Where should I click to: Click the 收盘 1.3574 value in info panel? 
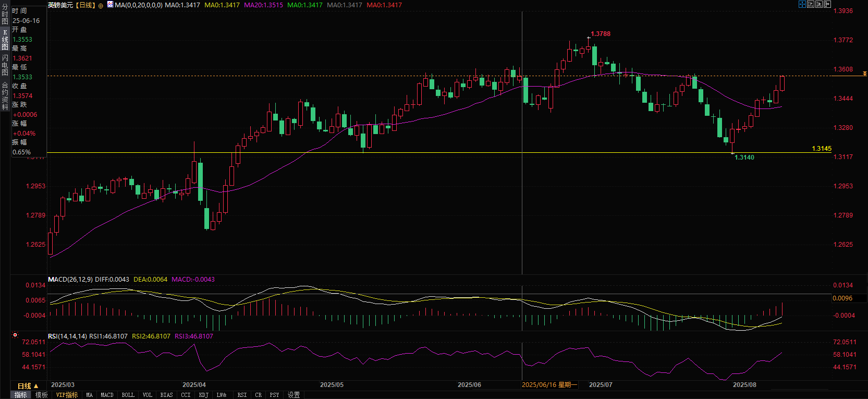pos(22,96)
